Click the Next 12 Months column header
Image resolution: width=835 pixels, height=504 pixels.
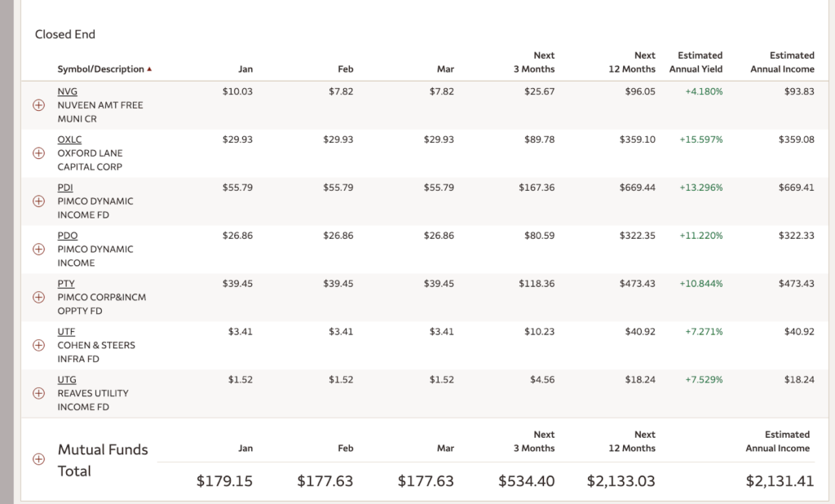(632, 62)
